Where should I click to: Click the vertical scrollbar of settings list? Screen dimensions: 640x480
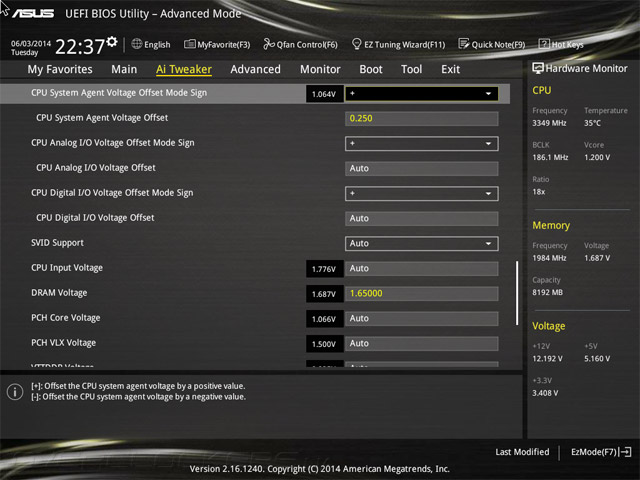[517, 293]
